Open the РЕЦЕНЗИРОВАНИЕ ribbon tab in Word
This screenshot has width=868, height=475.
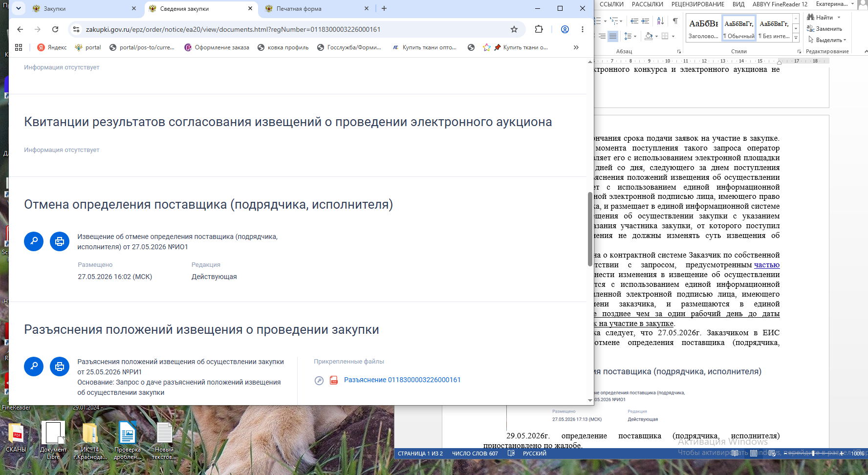click(698, 4)
